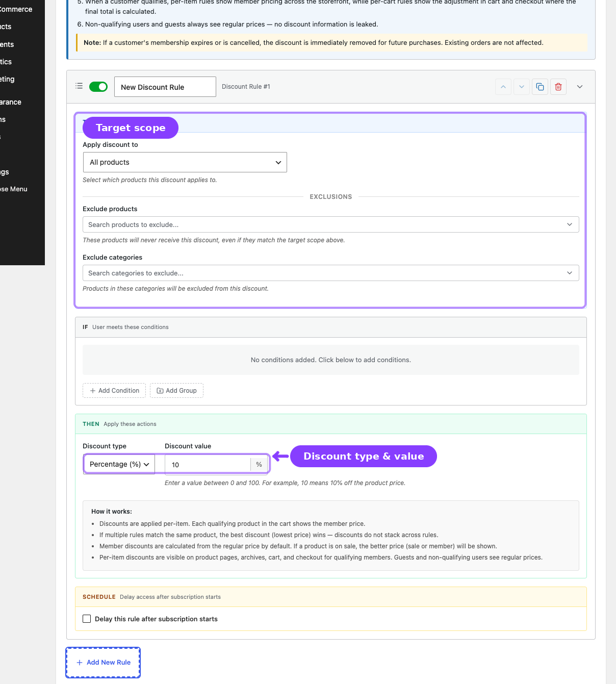Screen dimensions: 616x684
Task: Click the SCHEDULE section header
Action: click(x=331, y=597)
